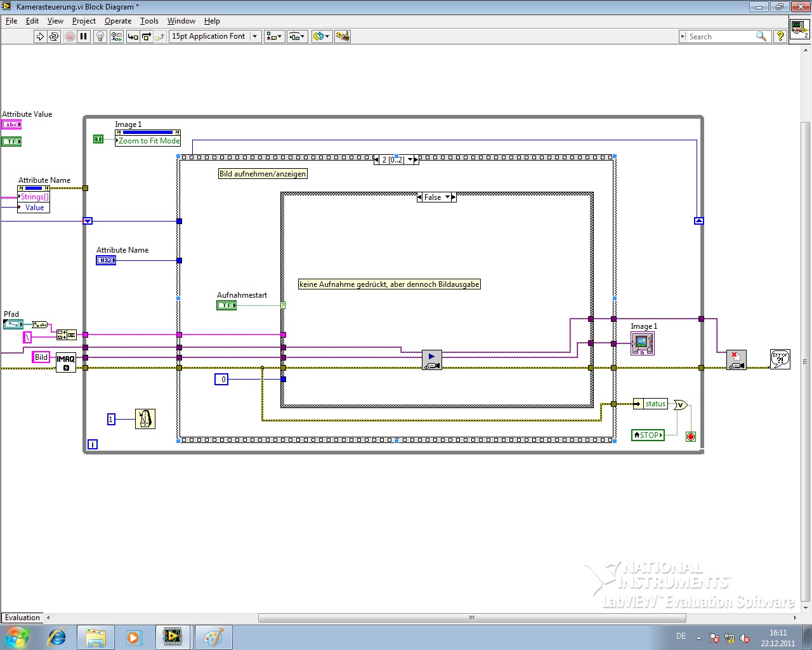Go to previous case of False case structure
The width and height of the screenshot is (812, 650).
click(x=419, y=197)
